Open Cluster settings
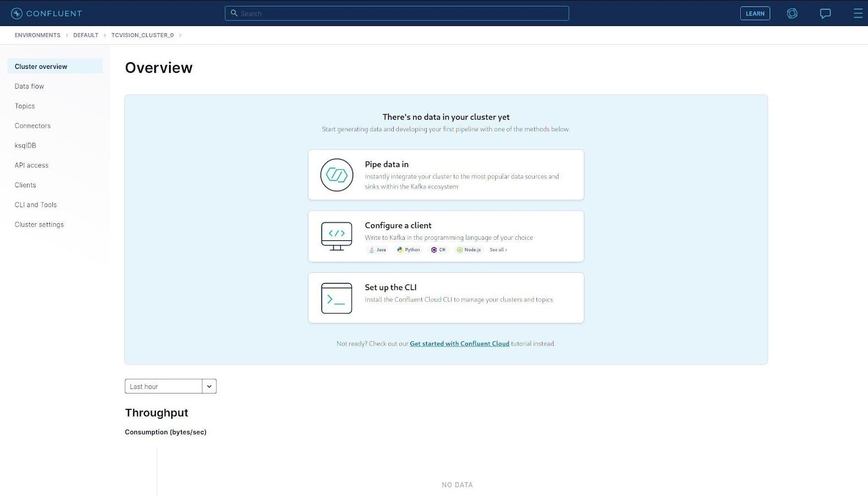This screenshot has height=496, width=868. (x=39, y=225)
